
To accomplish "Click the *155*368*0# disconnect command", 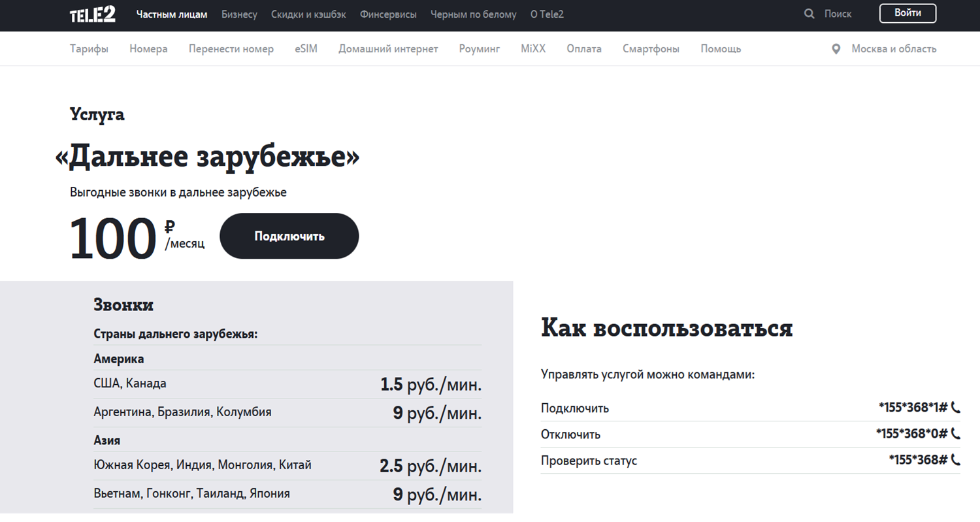I will pos(912,433).
